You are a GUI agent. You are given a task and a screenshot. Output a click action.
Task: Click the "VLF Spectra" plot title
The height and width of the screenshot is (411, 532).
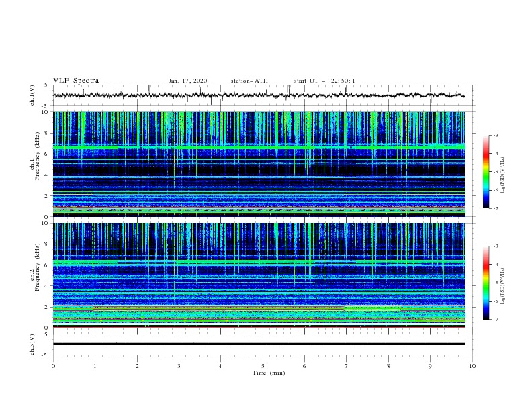coord(76,81)
